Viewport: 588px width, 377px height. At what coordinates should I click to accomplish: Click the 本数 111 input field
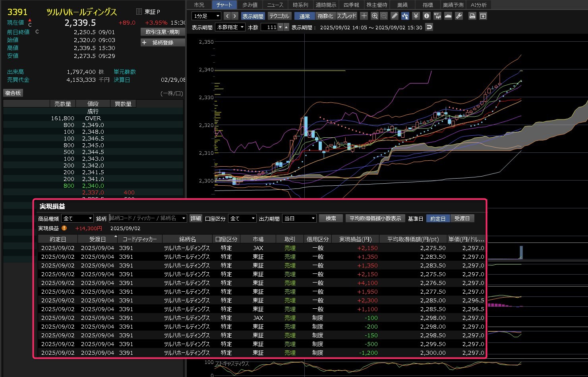(269, 27)
